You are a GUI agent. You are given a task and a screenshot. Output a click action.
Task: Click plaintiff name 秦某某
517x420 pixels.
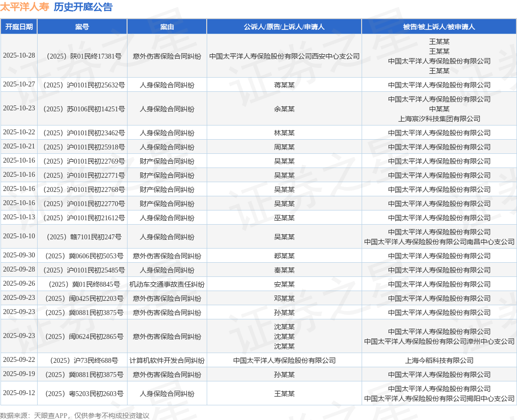pyautogui.click(x=284, y=270)
